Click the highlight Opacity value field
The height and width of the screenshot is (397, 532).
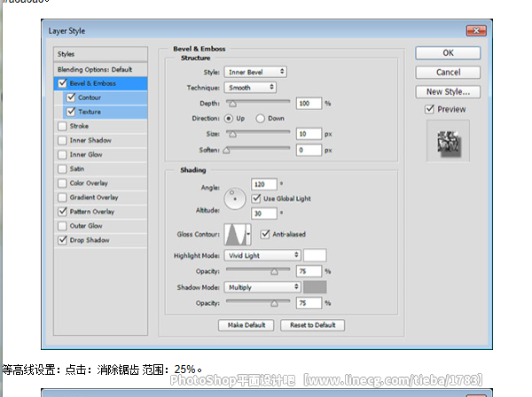(309, 271)
